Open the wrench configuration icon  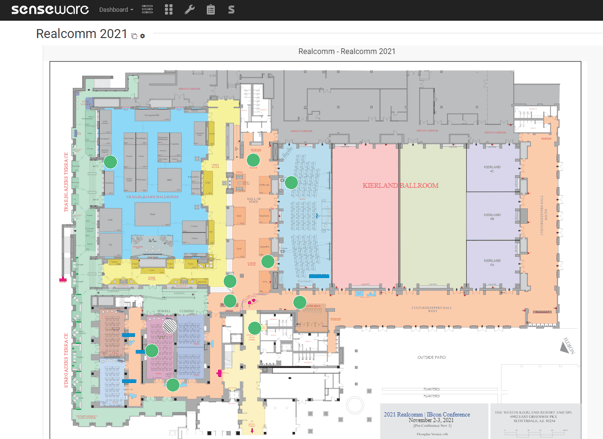coord(190,10)
